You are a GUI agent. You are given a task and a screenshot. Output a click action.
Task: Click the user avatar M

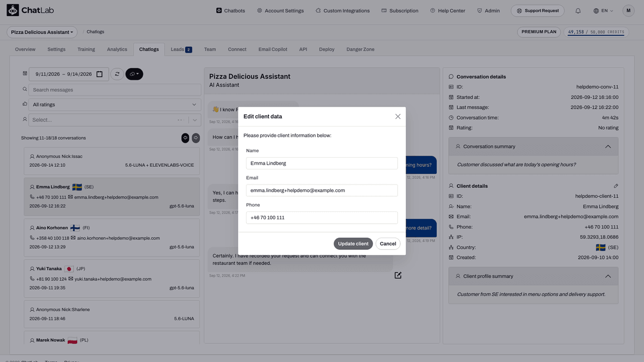628,11
